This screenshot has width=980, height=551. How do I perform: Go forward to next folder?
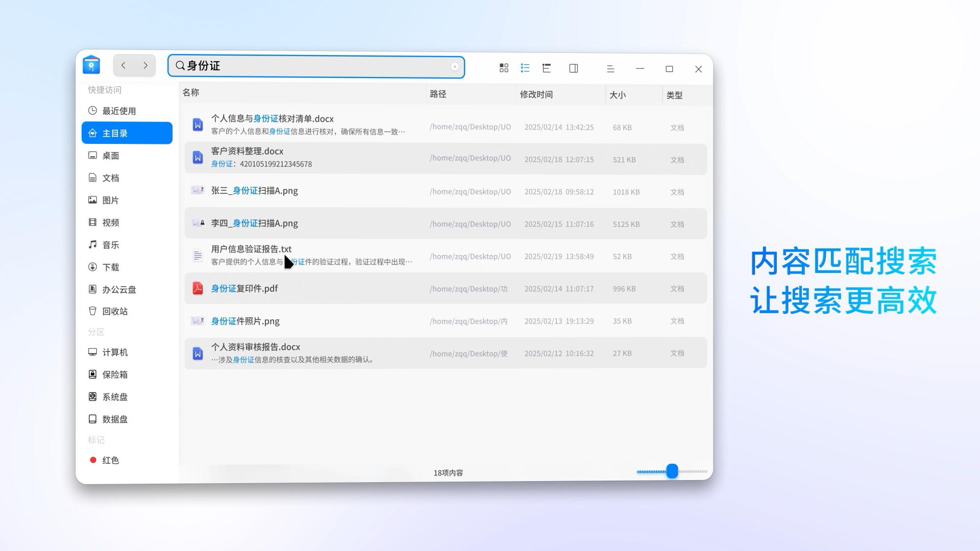pos(145,65)
